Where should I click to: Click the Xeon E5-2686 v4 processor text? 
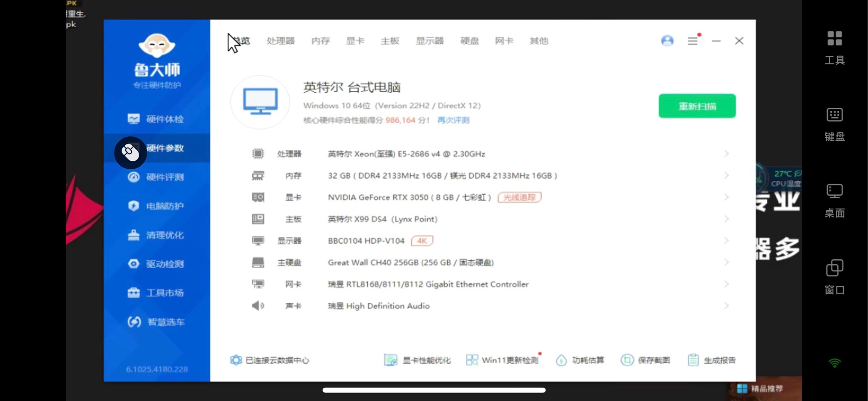click(x=406, y=154)
